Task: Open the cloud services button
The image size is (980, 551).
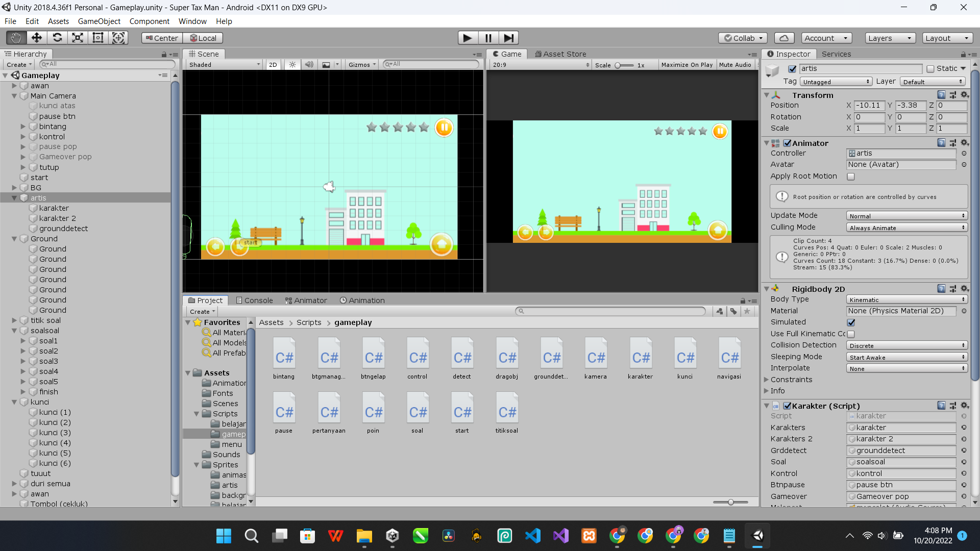Action: click(784, 38)
